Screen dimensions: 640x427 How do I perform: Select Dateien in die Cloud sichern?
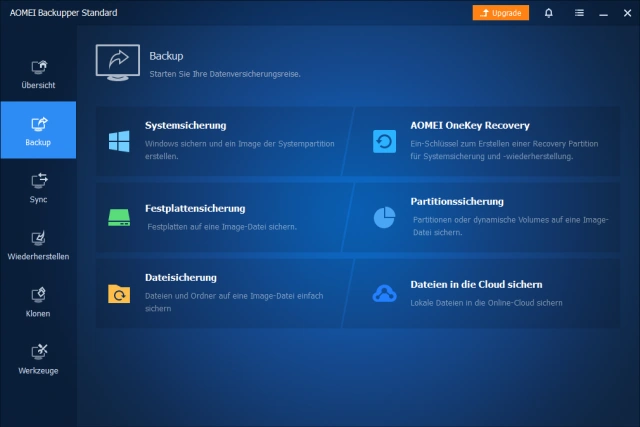[x=475, y=285]
